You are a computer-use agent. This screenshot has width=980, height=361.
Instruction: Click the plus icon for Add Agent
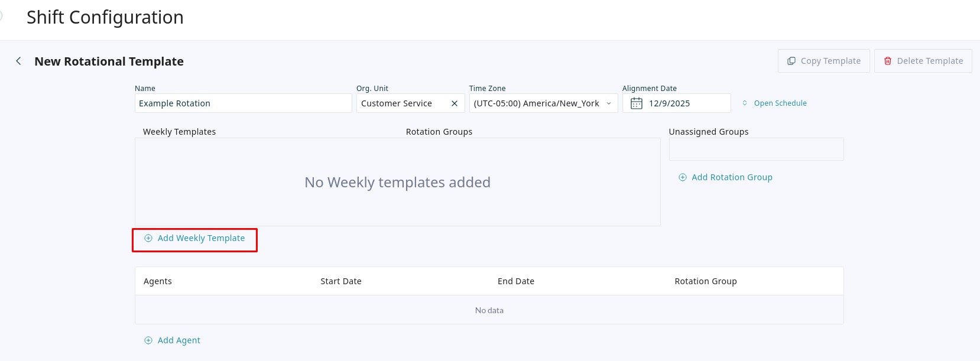click(x=148, y=340)
